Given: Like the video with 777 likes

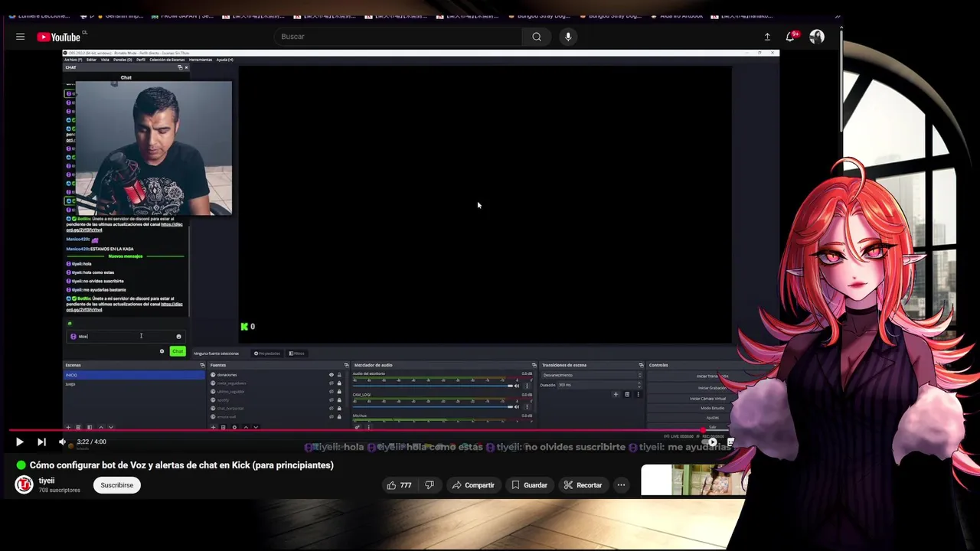Looking at the screenshot, I should click(400, 485).
